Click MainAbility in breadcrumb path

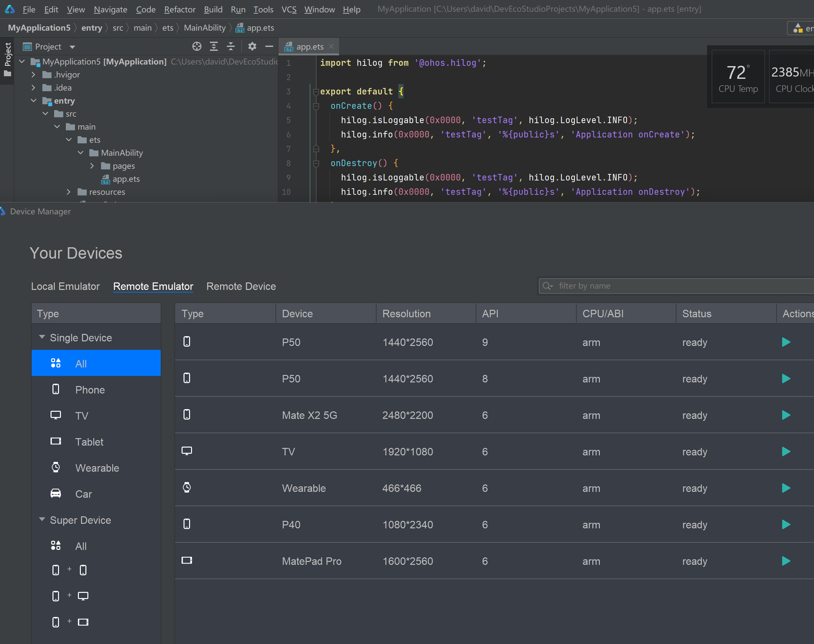pyautogui.click(x=204, y=28)
